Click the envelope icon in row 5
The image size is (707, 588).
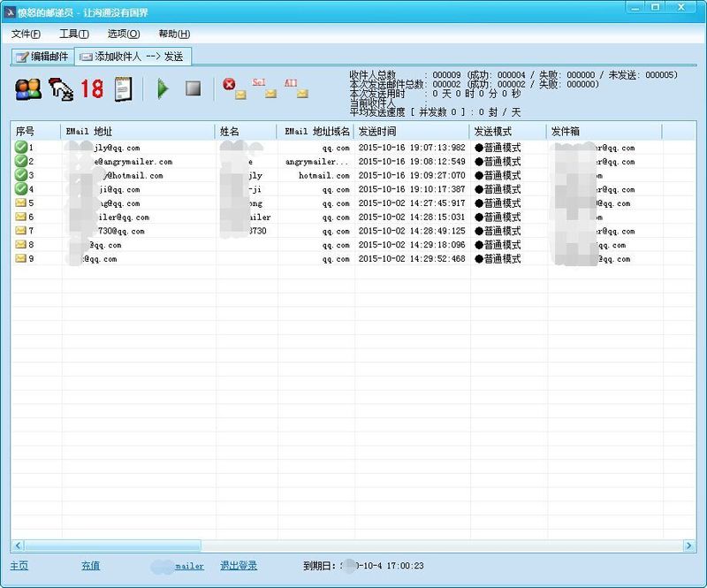pyautogui.click(x=20, y=202)
